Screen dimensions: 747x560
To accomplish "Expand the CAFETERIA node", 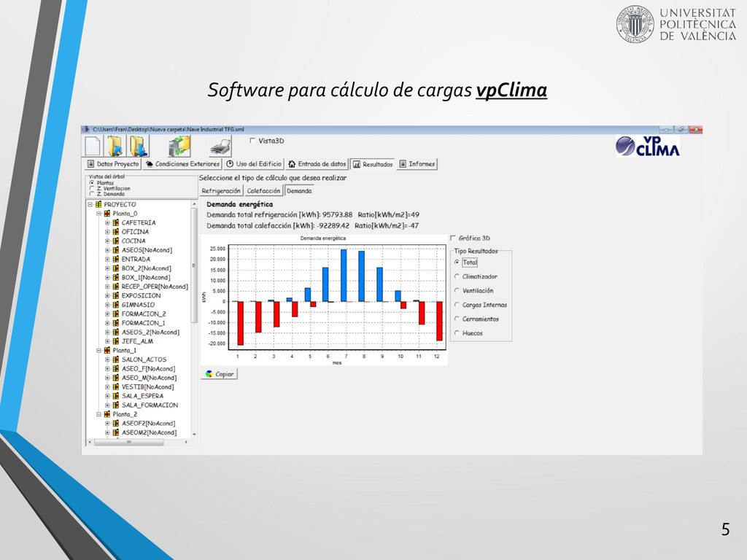I will 107,222.
